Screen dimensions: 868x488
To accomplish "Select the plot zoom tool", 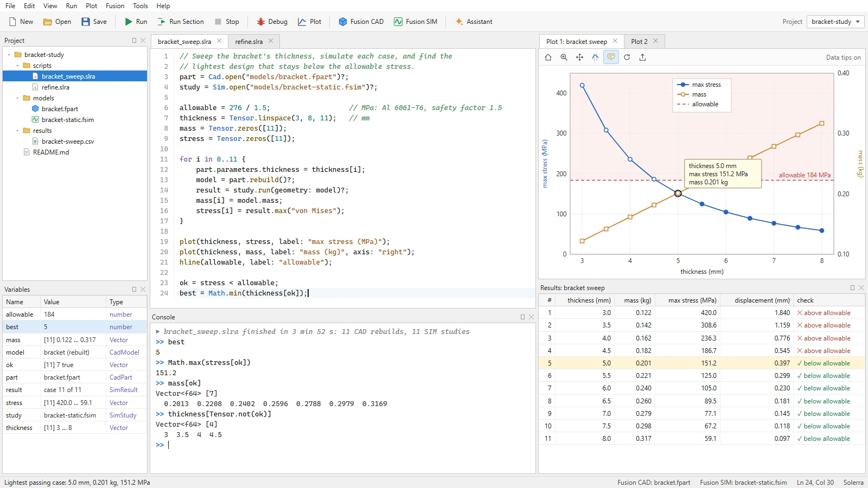I will pos(564,57).
